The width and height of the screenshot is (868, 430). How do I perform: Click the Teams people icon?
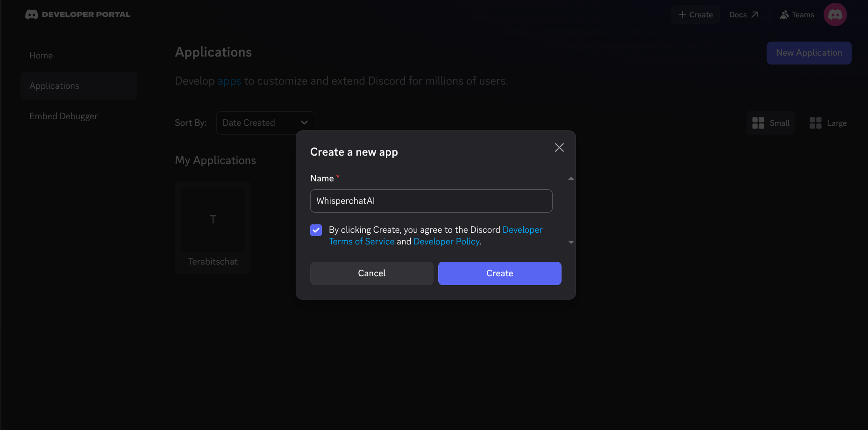coord(784,15)
